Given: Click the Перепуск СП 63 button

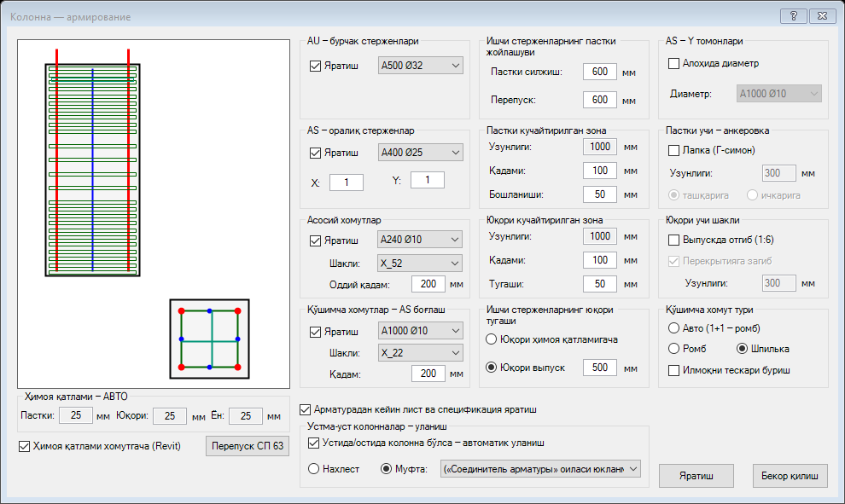Looking at the screenshot, I should [248, 446].
